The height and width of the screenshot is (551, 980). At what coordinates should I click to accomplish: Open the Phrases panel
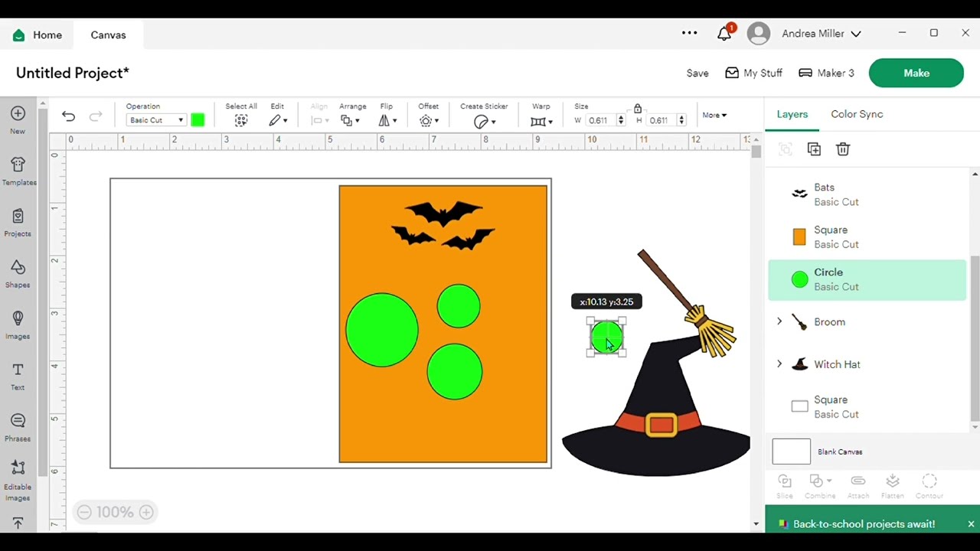18,428
